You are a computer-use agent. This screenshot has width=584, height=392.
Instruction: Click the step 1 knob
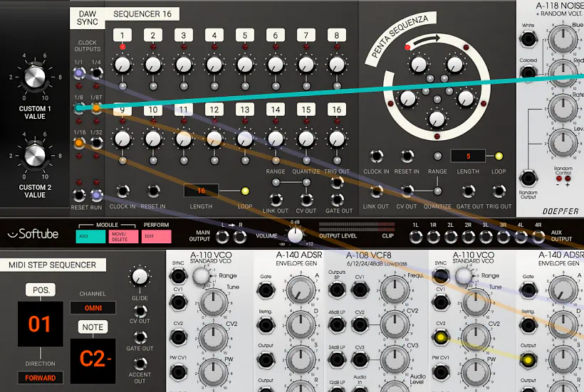[x=122, y=65]
